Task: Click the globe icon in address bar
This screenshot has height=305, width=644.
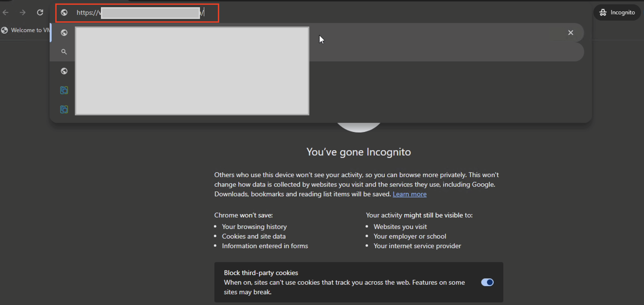Action: [64, 13]
